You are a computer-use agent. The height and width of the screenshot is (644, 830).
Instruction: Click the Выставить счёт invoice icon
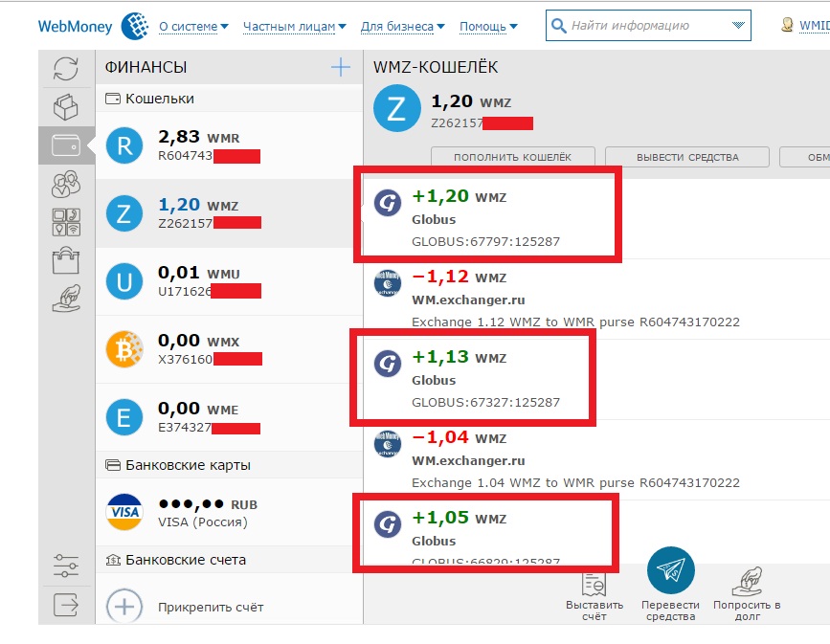tap(594, 585)
